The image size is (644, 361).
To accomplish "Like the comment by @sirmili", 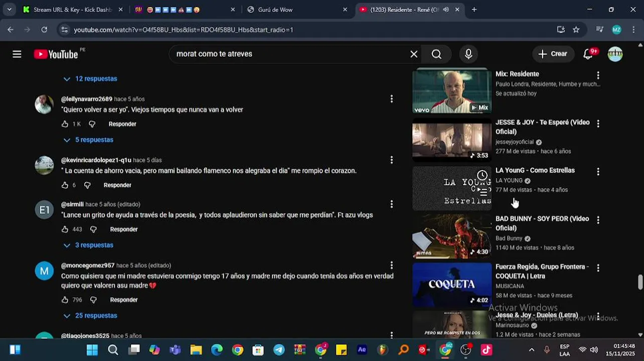I will (65, 229).
